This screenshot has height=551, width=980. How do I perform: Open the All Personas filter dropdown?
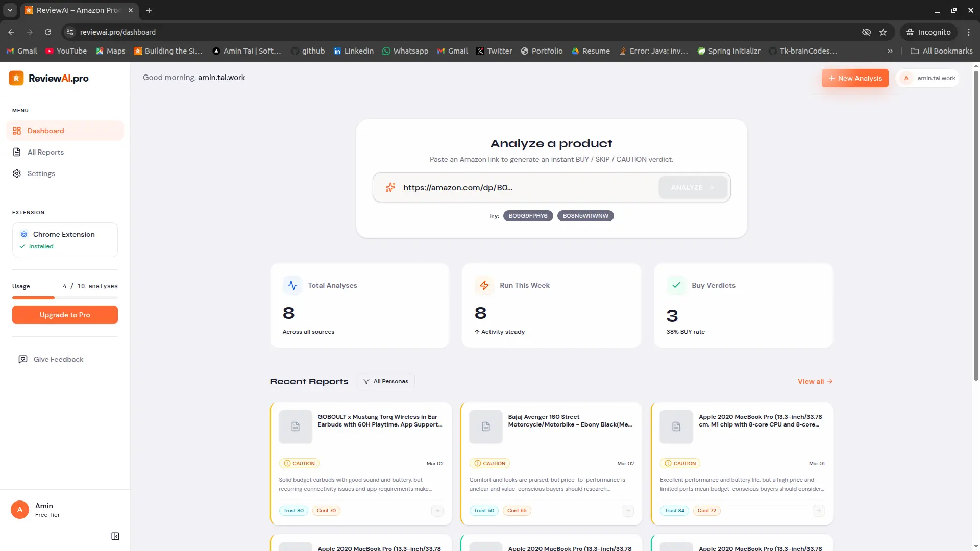tap(386, 381)
